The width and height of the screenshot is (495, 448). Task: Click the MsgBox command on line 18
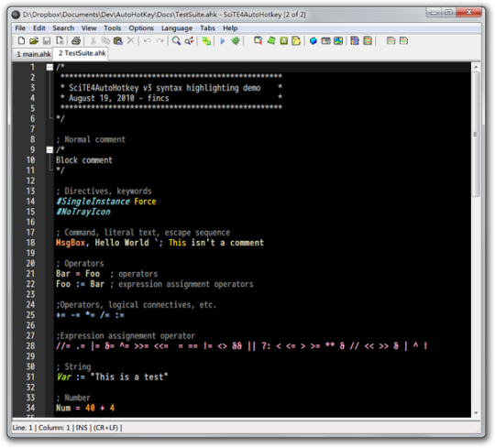71,243
